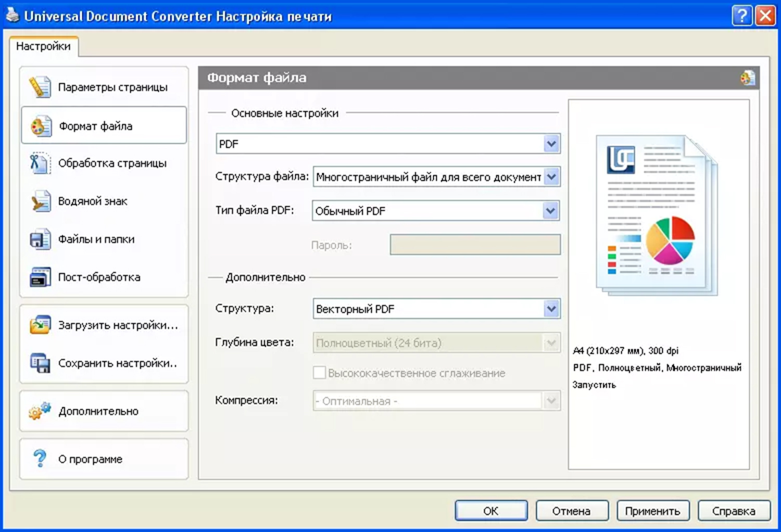Click the Водяной знак stamp icon
781x532 pixels.
pos(40,201)
